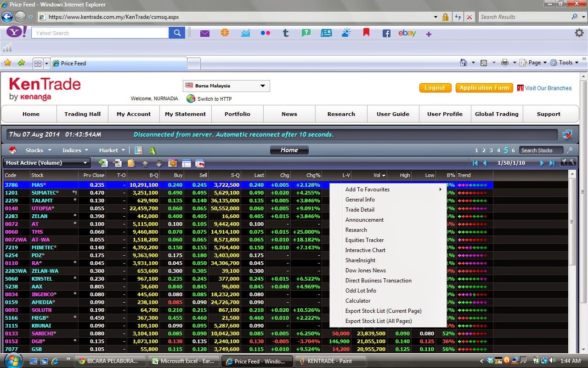Image resolution: width=588 pixels, height=368 pixels.
Task: Click the Search Stocks input field
Action: click(541, 150)
